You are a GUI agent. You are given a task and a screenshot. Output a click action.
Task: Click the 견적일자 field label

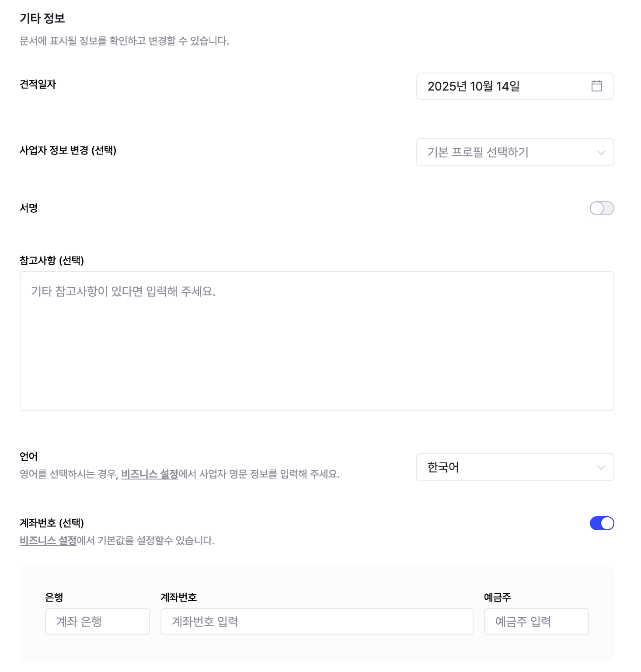[38, 84]
